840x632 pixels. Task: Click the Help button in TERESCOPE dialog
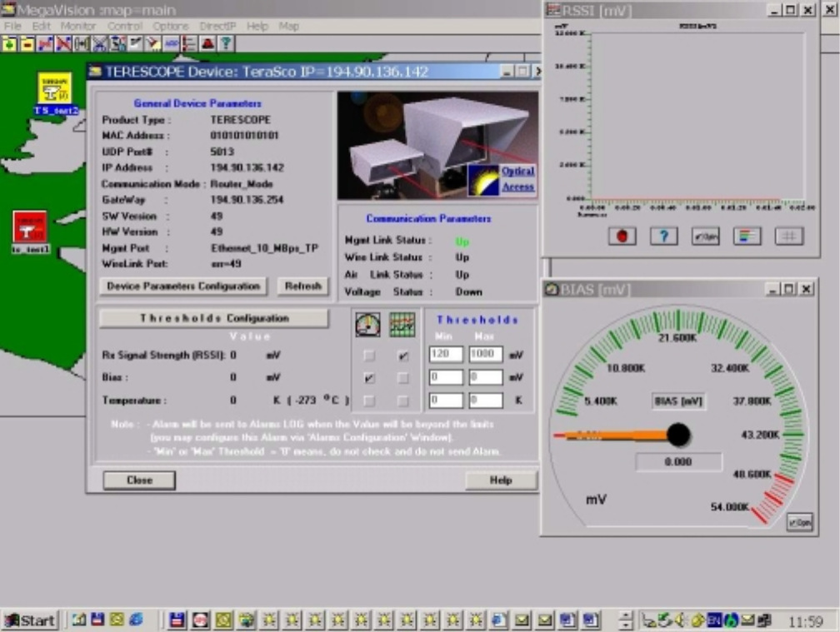(501, 480)
